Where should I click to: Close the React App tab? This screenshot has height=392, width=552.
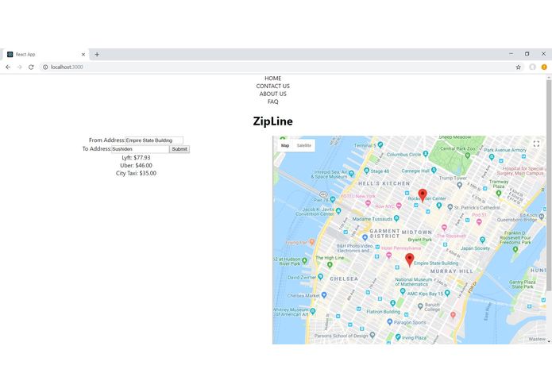pyautogui.click(x=83, y=55)
